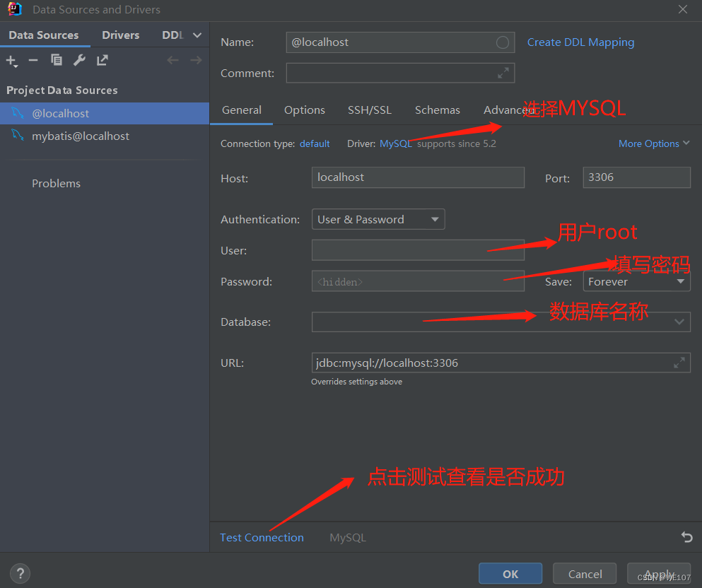
Task: Click the show-in-editor arrow icon
Action: pos(102,60)
